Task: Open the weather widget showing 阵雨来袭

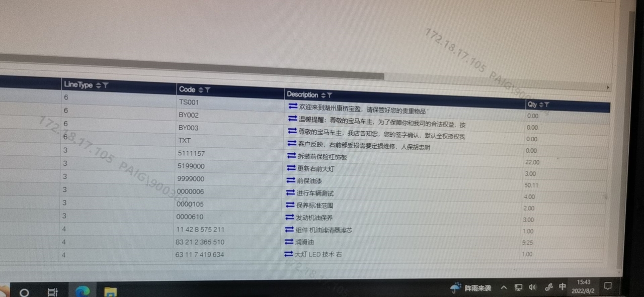Action: (x=470, y=288)
